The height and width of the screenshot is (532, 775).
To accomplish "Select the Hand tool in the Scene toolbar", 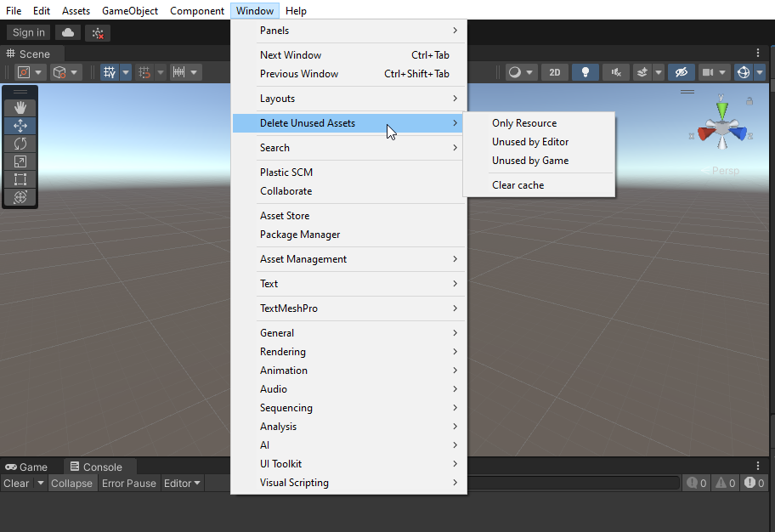I will 20,107.
